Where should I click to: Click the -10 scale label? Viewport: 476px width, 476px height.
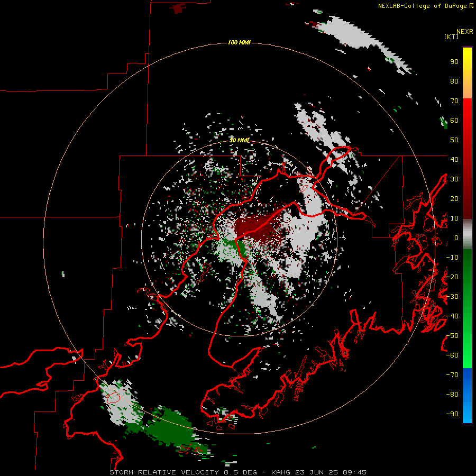[x=452, y=258]
